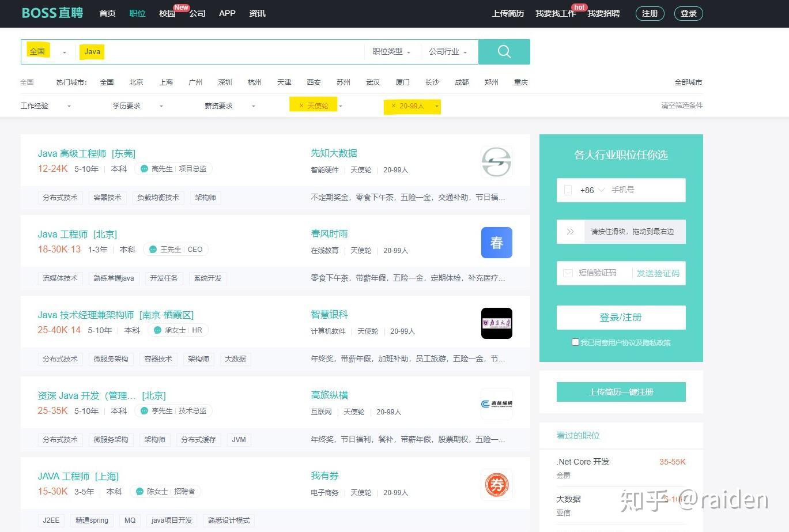Image resolution: width=789 pixels, height=532 pixels.
Task: Expand the 职位类型 dropdown
Action: pyautogui.click(x=391, y=52)
